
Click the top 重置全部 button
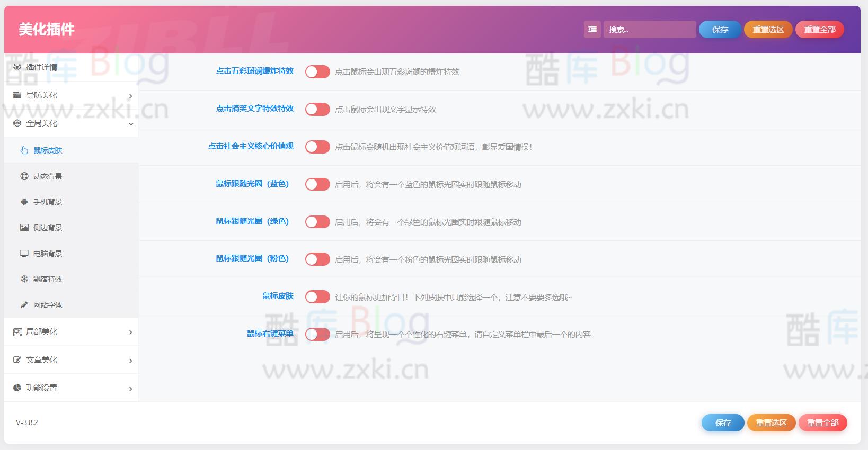(x=820, y=30)
